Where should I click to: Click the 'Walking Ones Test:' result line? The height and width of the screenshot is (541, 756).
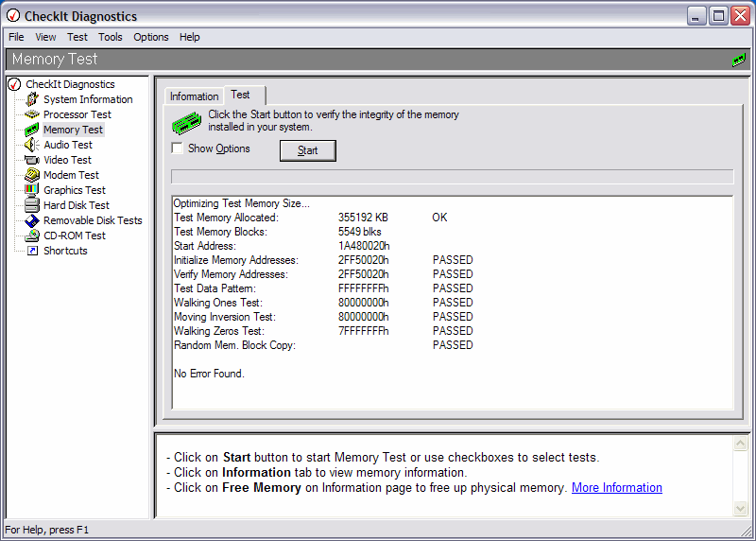coord(323,303)
